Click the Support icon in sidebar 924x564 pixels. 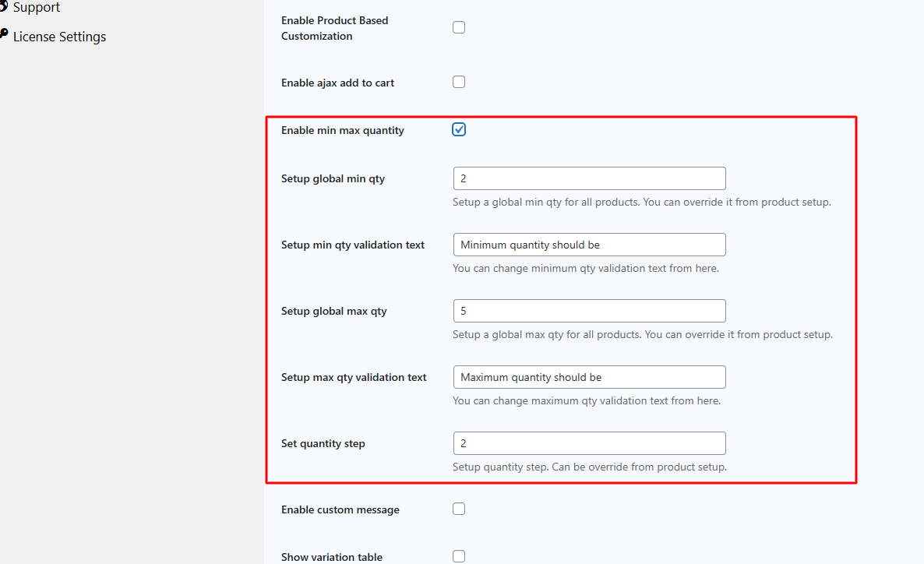3,6
